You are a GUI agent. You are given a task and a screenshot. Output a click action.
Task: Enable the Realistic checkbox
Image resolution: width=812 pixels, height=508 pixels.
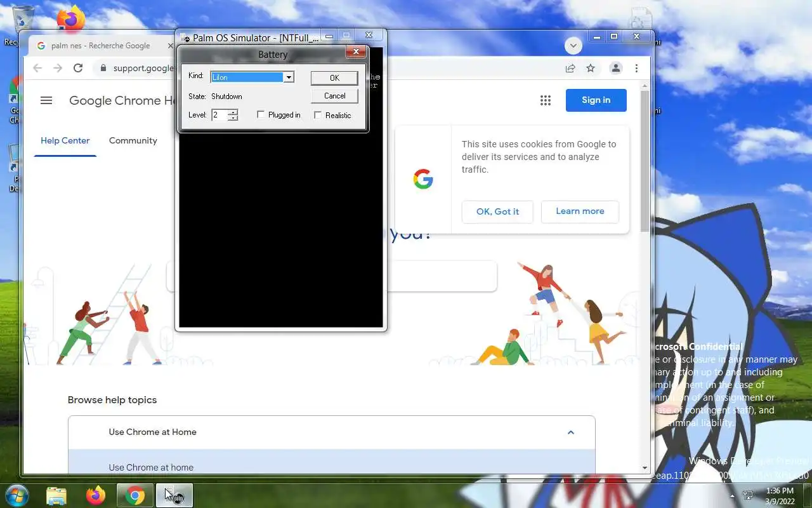[x=318, y=115]
